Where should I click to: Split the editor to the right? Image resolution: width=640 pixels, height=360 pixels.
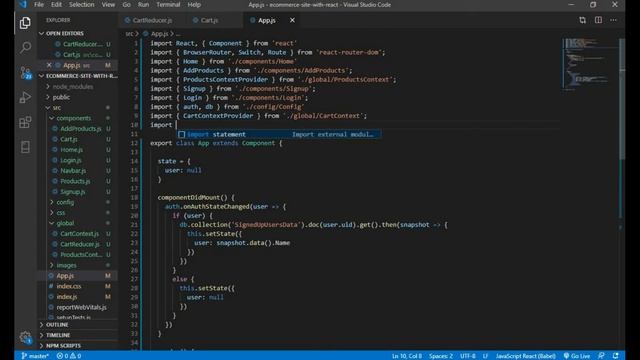click(x=598, y=20)
